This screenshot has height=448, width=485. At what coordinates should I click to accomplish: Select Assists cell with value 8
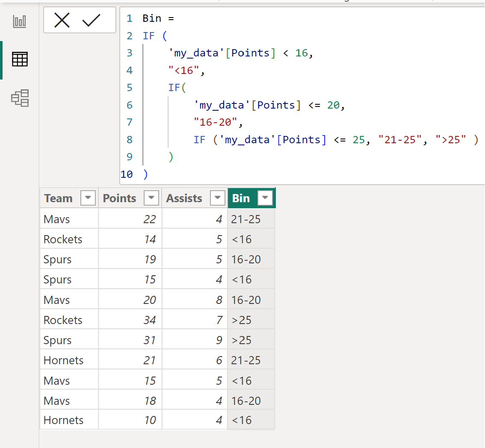195,300
